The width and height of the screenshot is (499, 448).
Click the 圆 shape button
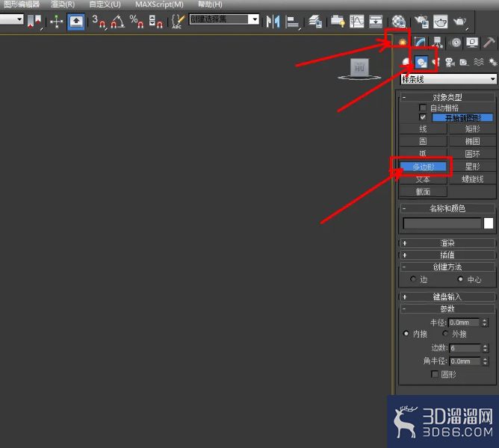(424, 141)
